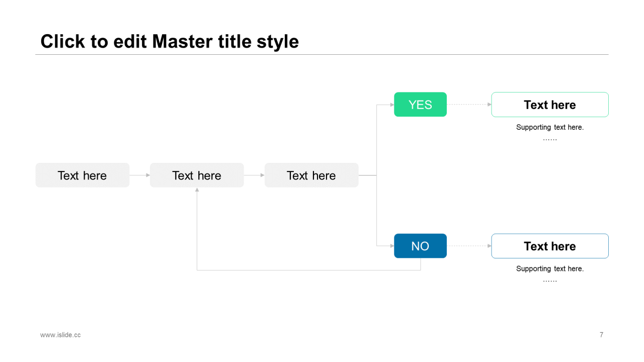Select the horizontal divider line beneath the title
Image resolution: width=644 pixels, height=362 pixels.
322,54
